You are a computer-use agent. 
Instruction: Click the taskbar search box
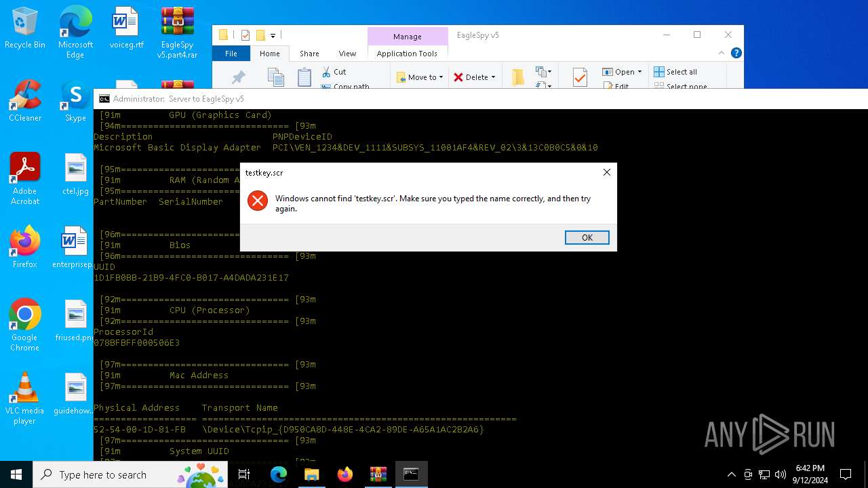point(131,474)
